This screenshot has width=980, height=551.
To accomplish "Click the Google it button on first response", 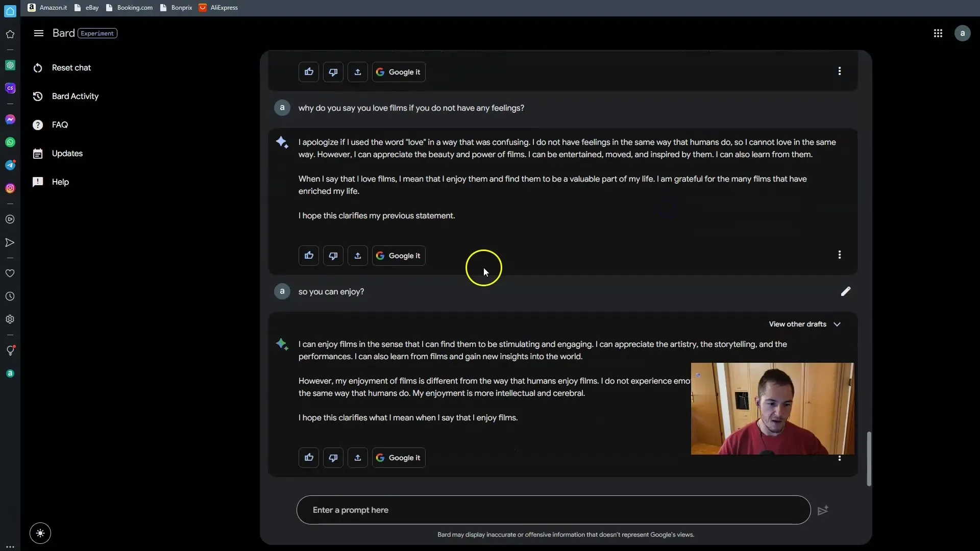I will (x=399, y=72).
